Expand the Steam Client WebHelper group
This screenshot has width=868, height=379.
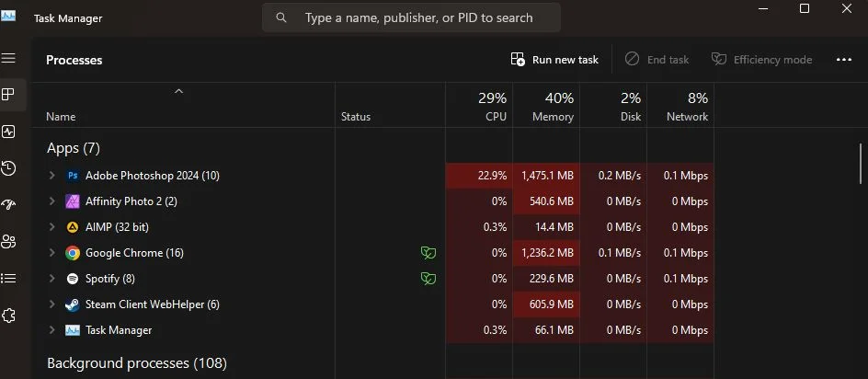[x=52, y=304]
